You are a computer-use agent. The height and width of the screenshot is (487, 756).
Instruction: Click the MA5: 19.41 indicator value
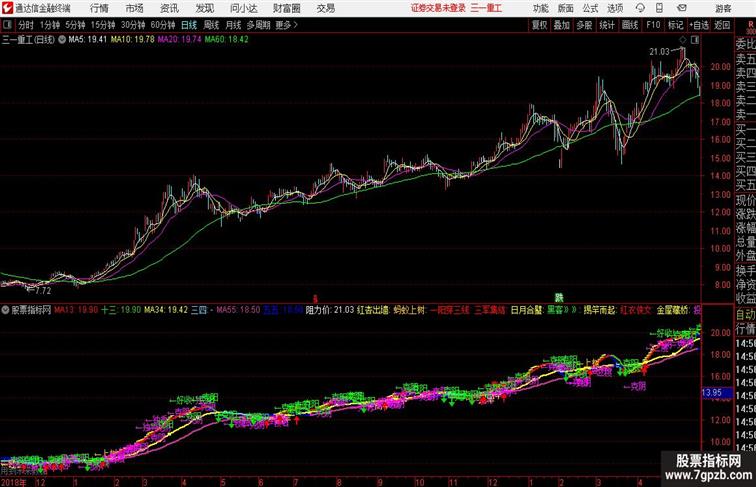click(87, 40)
